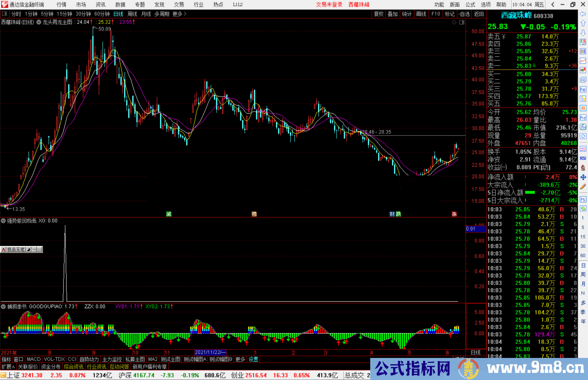Click the 复权 button
588x380 pixels.
378,14
